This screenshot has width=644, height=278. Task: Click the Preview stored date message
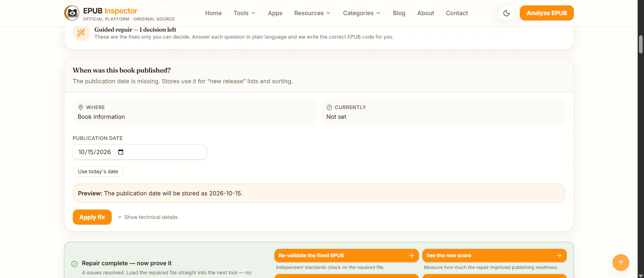[319, 193]
